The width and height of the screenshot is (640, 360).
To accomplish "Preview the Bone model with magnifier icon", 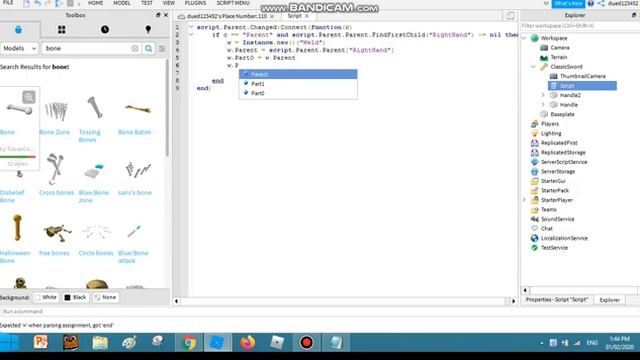I will (29, 97).
